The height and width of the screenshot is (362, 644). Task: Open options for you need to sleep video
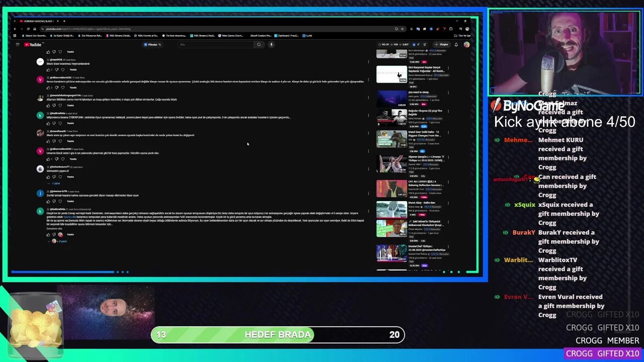[448, 93]
